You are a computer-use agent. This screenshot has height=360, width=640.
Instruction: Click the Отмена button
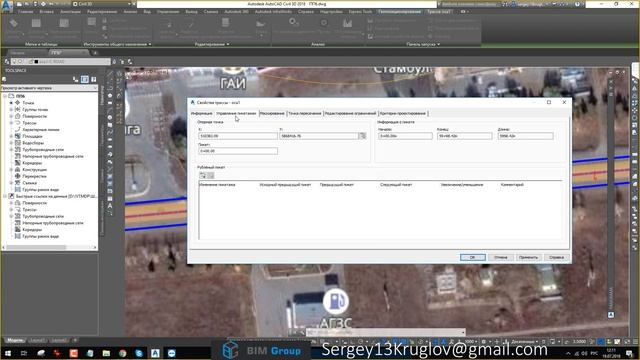click(x=500, y=257)
